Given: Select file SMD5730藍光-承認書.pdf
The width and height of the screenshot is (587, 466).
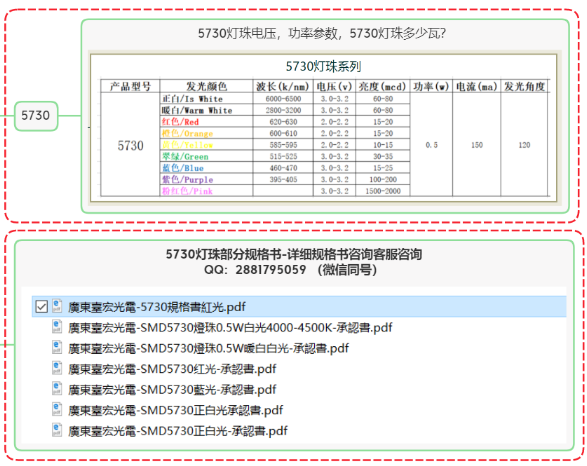Looking at the screenshot, I should [x=172, y=390].
